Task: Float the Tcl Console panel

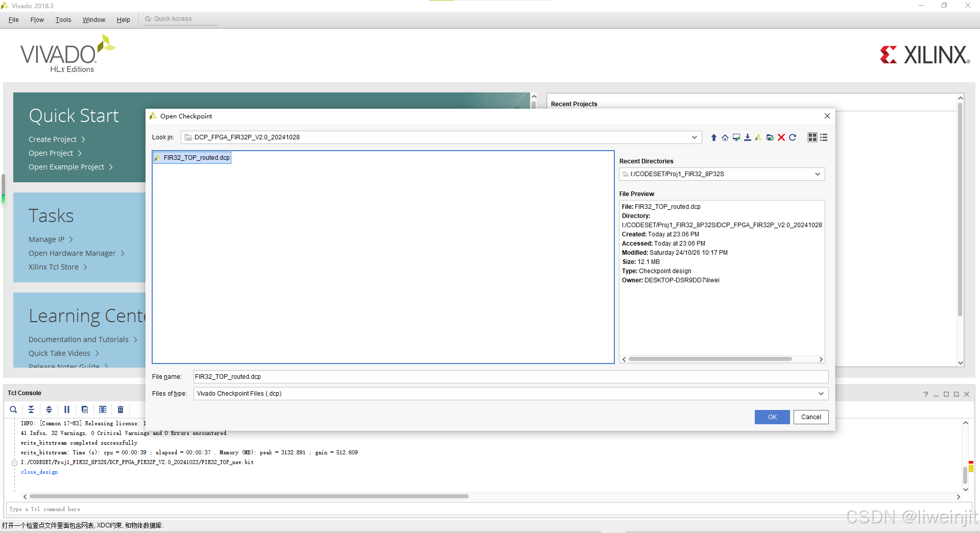Action: (957, 394)
